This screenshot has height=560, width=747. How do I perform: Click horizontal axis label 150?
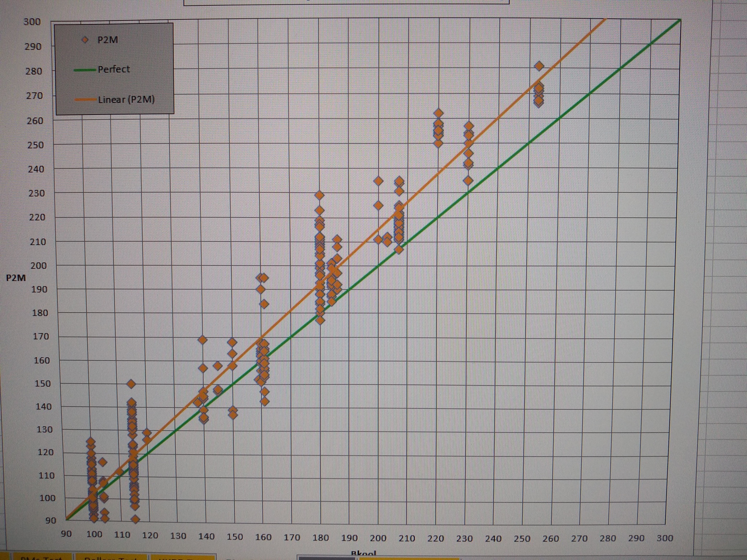click(235, 537)
